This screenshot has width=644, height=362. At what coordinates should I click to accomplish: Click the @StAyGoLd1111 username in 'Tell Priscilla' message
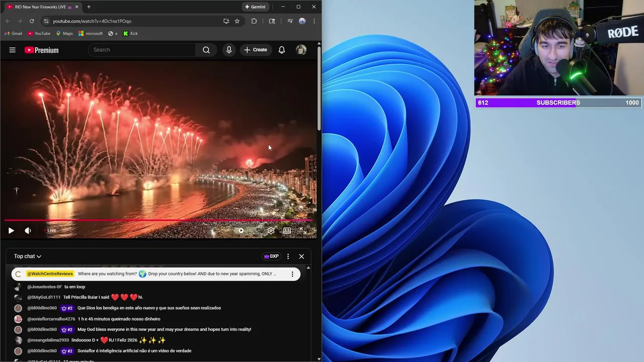44,297
